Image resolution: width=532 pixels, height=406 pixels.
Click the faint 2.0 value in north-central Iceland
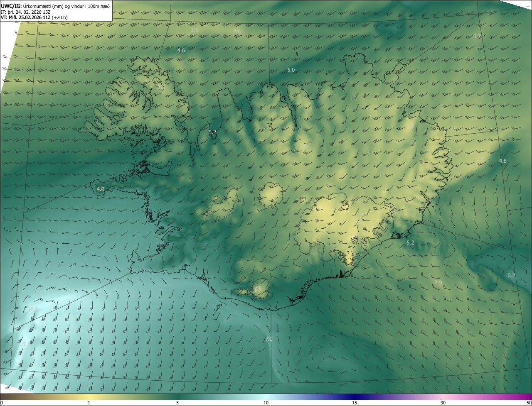click(304, 147)
